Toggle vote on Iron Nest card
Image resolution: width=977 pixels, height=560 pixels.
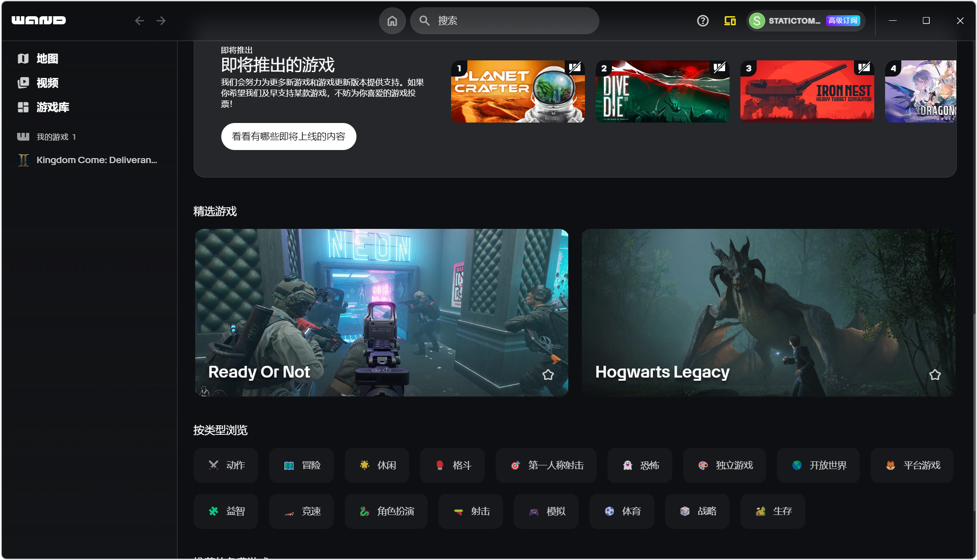point(864,68)
